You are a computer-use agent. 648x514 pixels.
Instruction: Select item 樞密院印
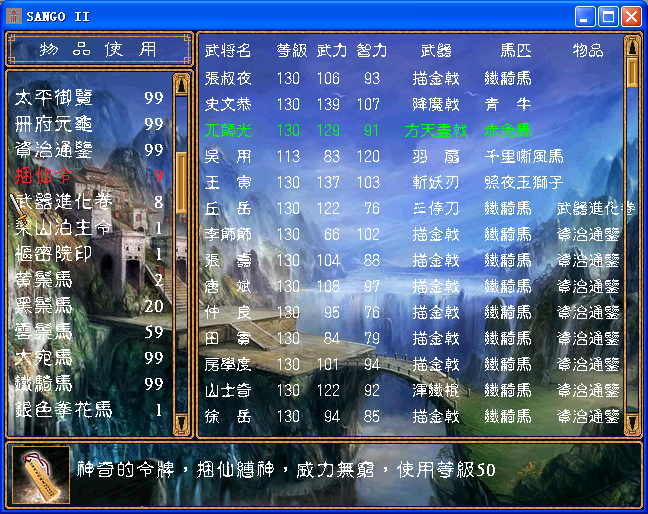[89, 254]
